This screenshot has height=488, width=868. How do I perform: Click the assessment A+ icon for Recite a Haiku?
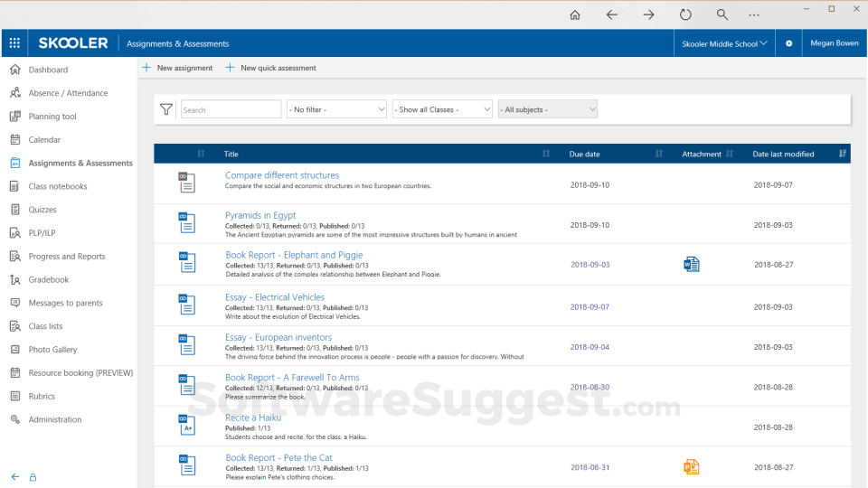click(x=187, y=425)
